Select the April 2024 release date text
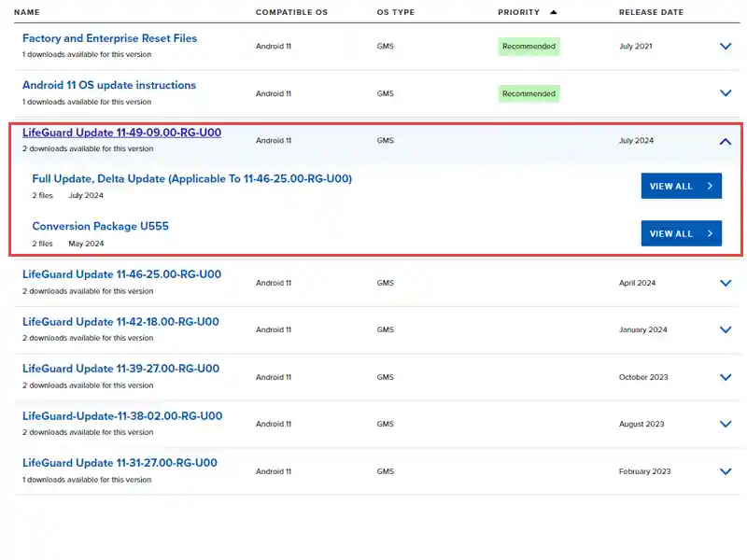The height and width of the screenshot is (560, 747). click(637, 283)
